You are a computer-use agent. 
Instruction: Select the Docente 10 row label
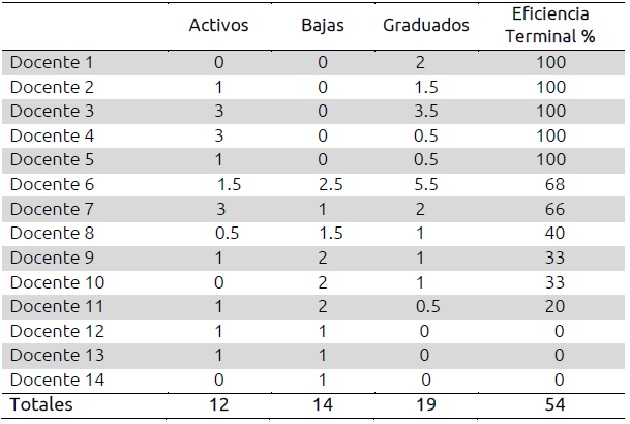coord(56,282)
